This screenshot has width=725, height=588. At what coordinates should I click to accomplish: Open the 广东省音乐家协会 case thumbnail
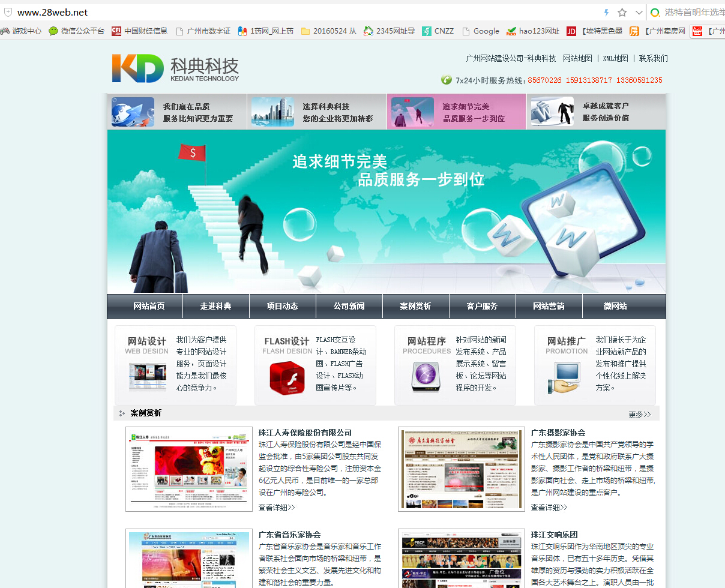click(x=189, y=559)
